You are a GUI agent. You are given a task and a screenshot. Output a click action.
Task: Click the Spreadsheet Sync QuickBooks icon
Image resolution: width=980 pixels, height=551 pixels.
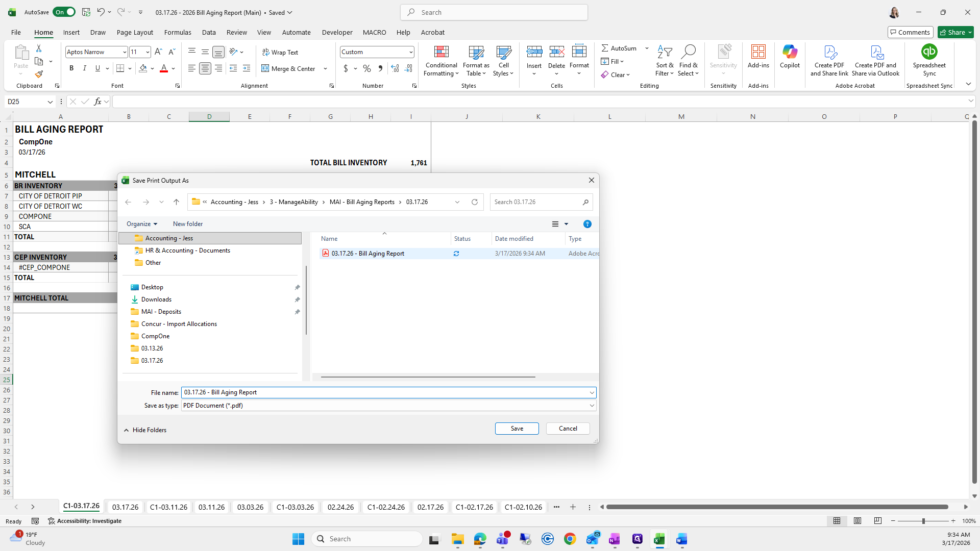click(x=929, y=52)
